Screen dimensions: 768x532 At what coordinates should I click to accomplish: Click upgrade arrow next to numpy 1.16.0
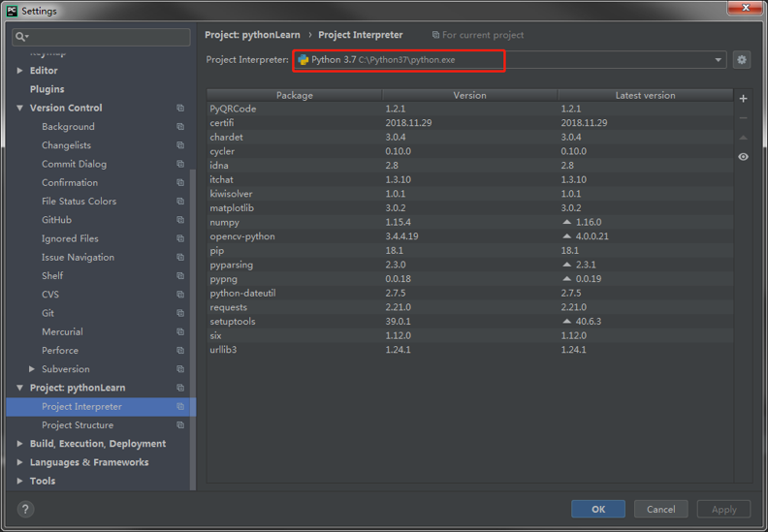coord(566,222)
